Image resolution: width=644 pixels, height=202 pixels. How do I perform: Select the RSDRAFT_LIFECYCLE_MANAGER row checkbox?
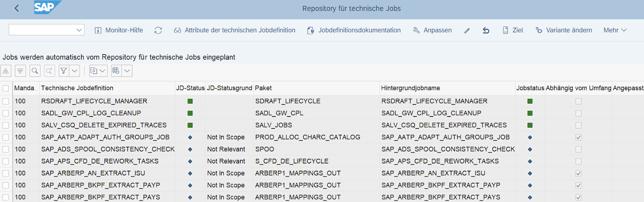(x=6, y=101)
